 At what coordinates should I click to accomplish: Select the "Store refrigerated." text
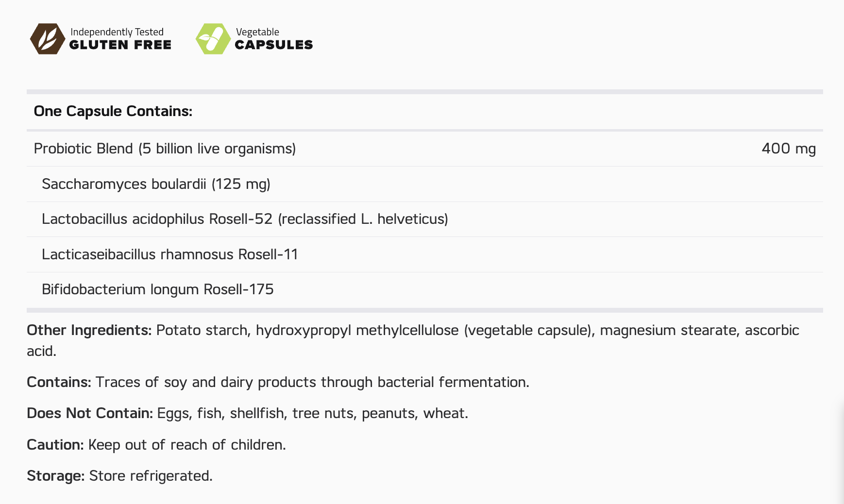[151, 476]
